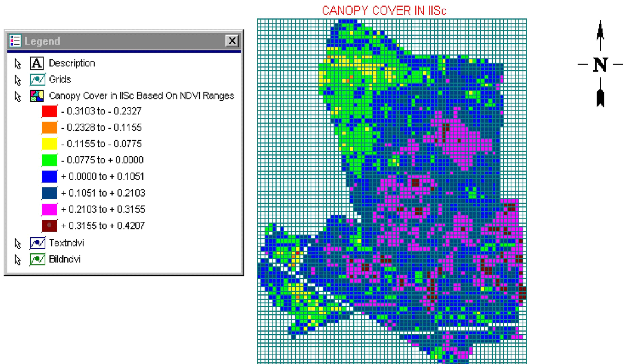This screenshot has width=628, height=364.
Task: Click the Textndvi layer icon
Action: click(37, 243)
